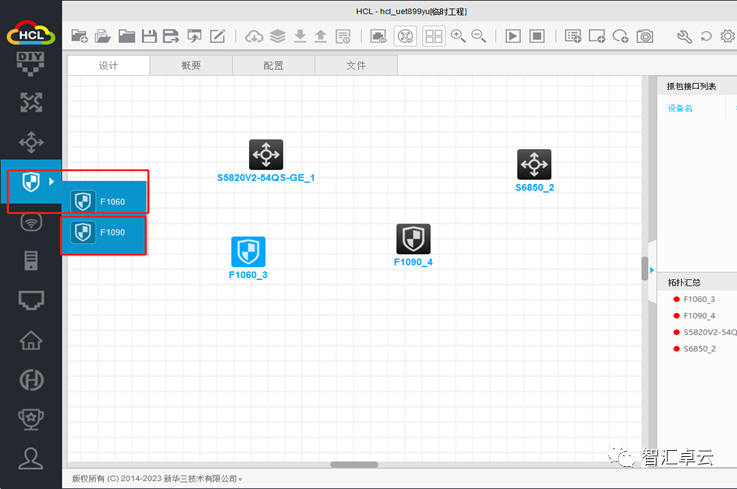
Task: Select F1060 firewall from flyout
Action: pos(104,201)
